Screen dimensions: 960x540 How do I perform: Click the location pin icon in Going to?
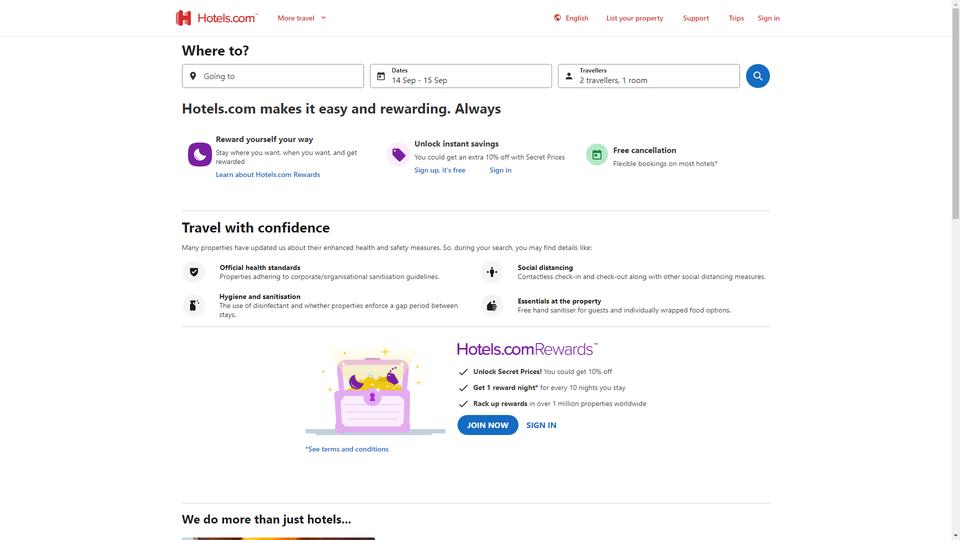pos(193,76)
